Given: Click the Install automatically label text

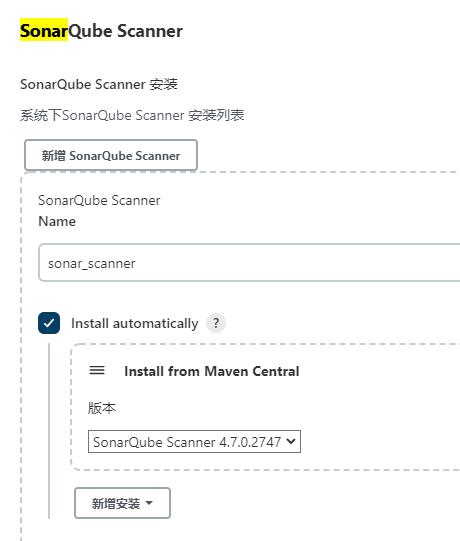Looking at the screenshot, I should pos(135,323).
